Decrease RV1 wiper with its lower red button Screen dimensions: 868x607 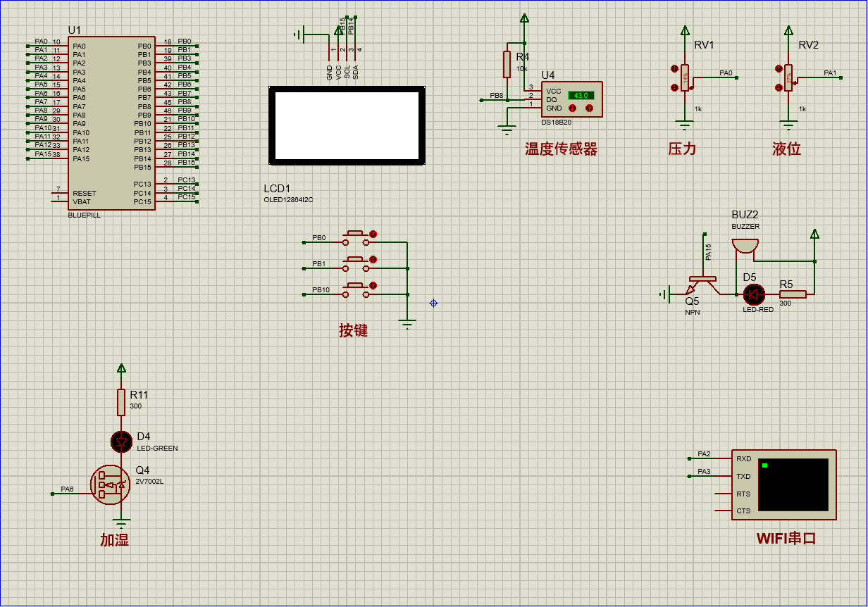pyautogui.click(x=674, y=87)
